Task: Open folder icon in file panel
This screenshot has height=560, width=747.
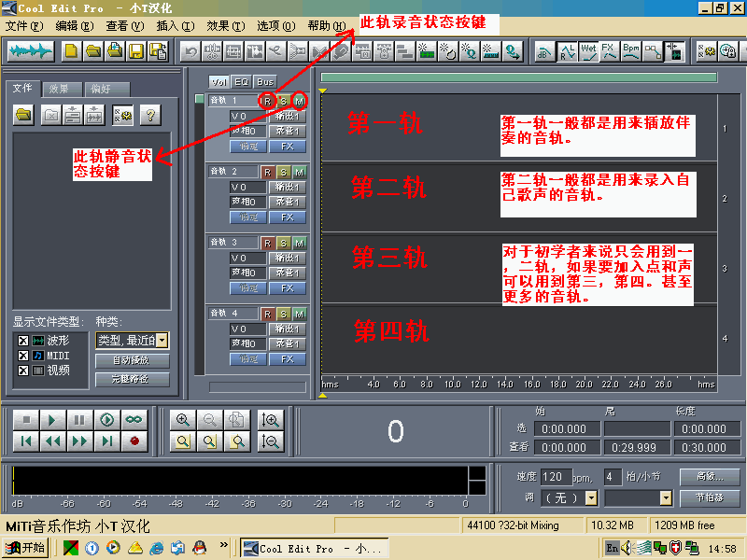Action: click(23, 115)
